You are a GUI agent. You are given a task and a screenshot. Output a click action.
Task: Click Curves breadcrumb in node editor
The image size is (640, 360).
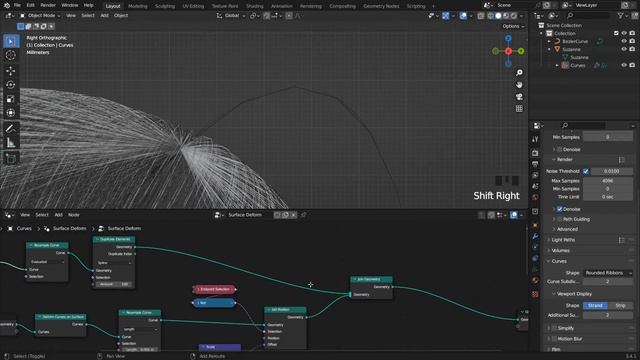[x=24, y=229]
